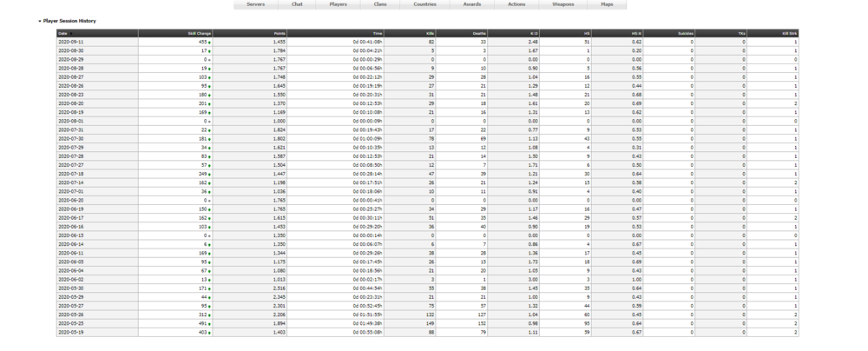Switch to the Chat tab

pyautogui.click(x=297, y=4)
